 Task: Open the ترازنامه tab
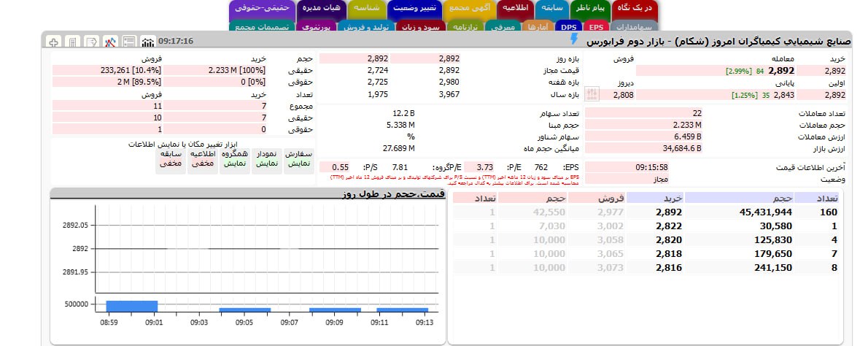coord(465,26)
